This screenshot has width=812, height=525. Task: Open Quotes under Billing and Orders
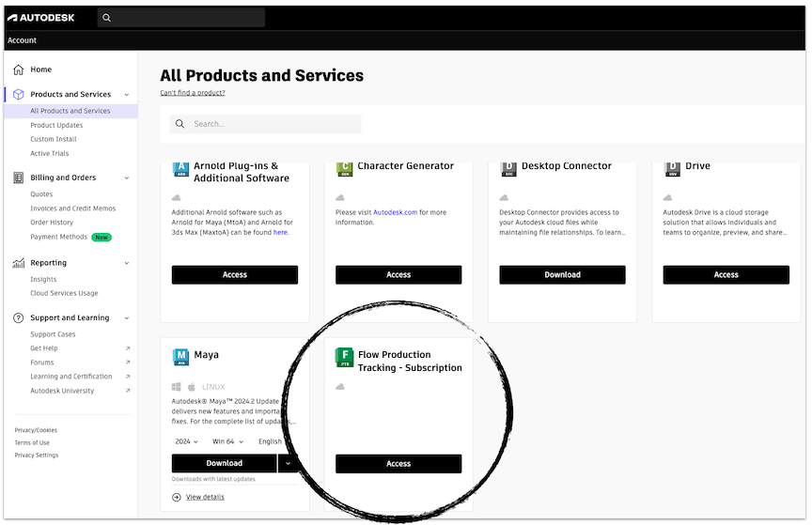(41, 194)
